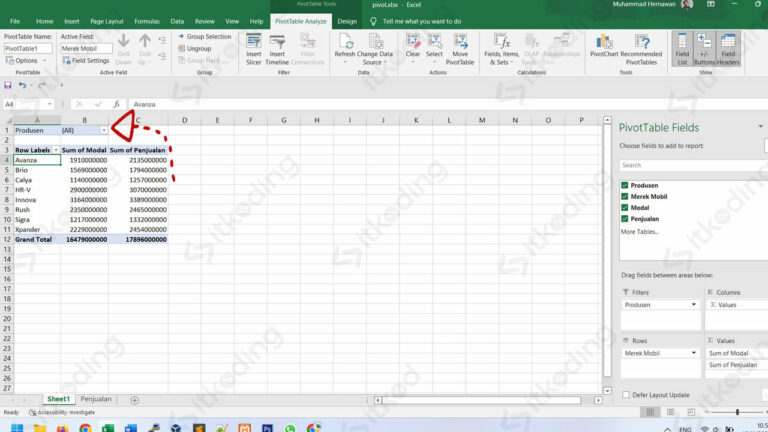Image resolution: width=768 pixels, height=432 pixels.
Task: Expand Produsen dropdown in Filters area
Action: (694, 305)
